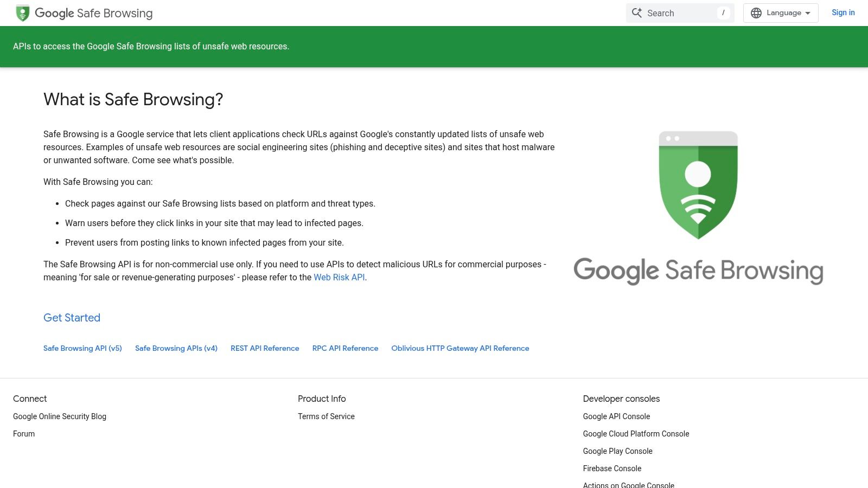Image resolution: width=868 pixels, height=488 pixels.
Task: Open the Web Risk API link
Action: click(x=339, y=277)
